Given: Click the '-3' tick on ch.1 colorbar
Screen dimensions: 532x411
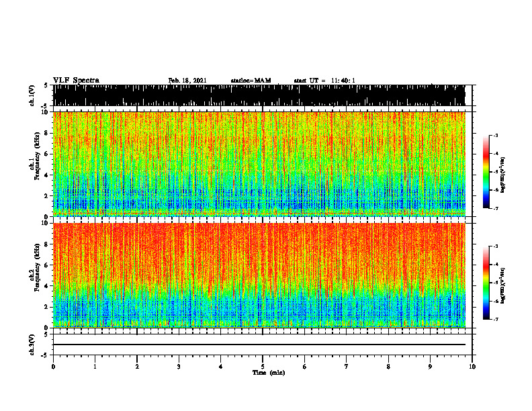Looking at the screenshot, I should 495,135.
